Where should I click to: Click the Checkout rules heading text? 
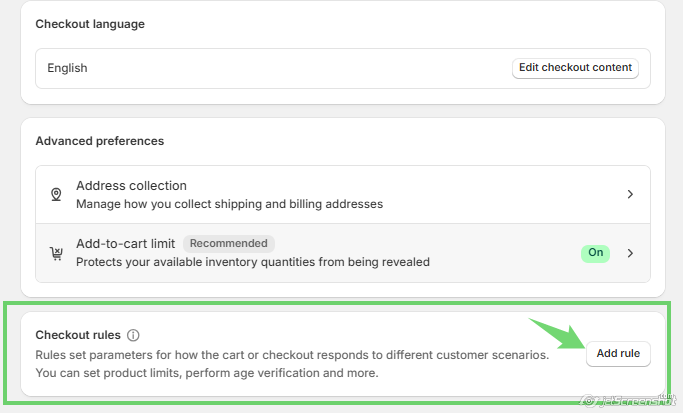point(78,335)
